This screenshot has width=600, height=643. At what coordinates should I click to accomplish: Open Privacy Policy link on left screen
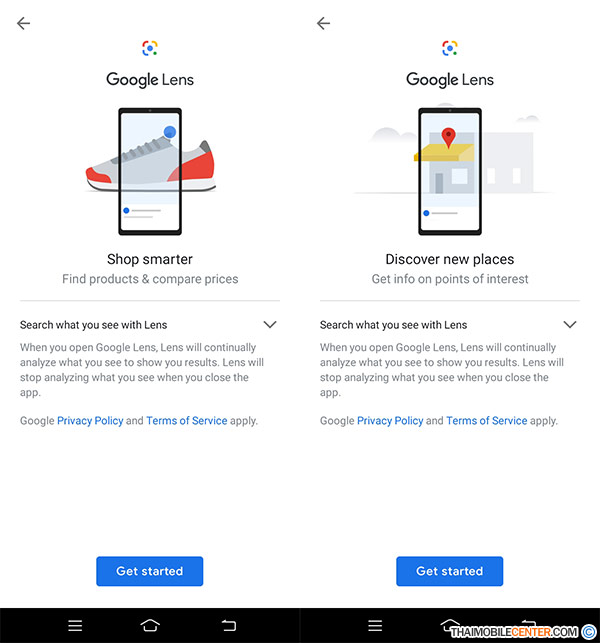click(90, 421)
